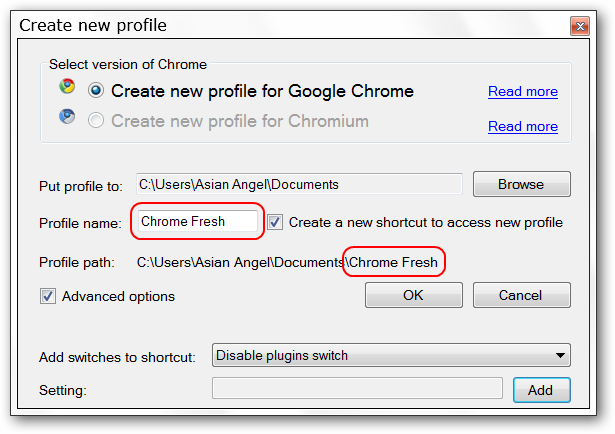Confirm with the OK button

[413, 295]
